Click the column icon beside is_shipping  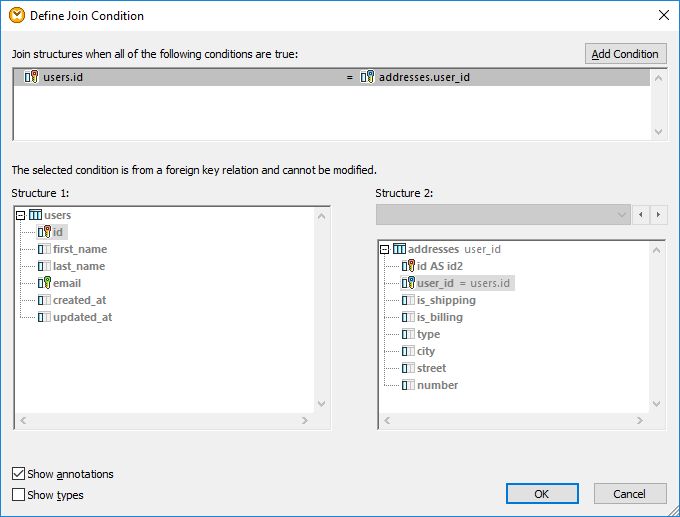pyautogui.click(x=408, y=300)
